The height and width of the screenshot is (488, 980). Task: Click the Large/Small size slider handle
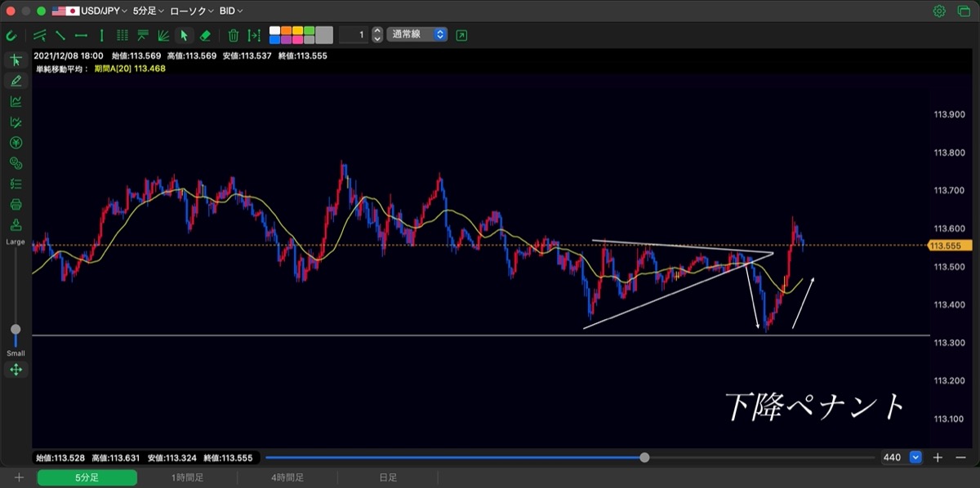click(x=16, y=329)
